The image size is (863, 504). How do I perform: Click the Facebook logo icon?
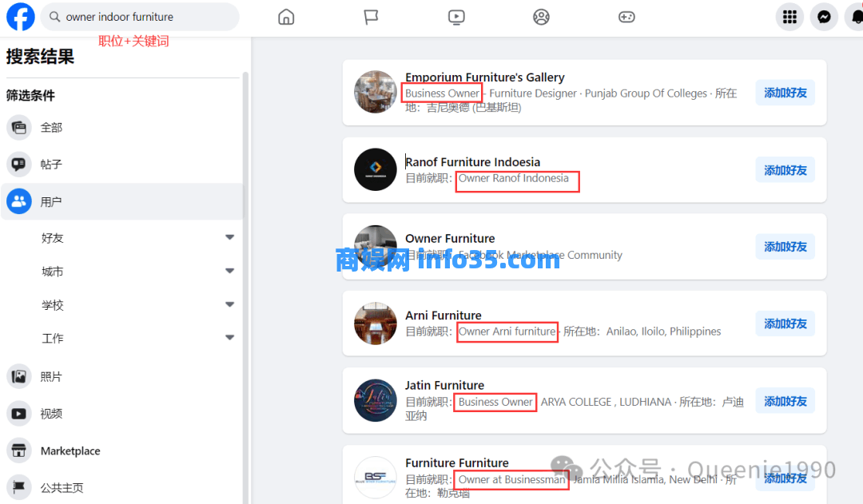click(20, 17)
